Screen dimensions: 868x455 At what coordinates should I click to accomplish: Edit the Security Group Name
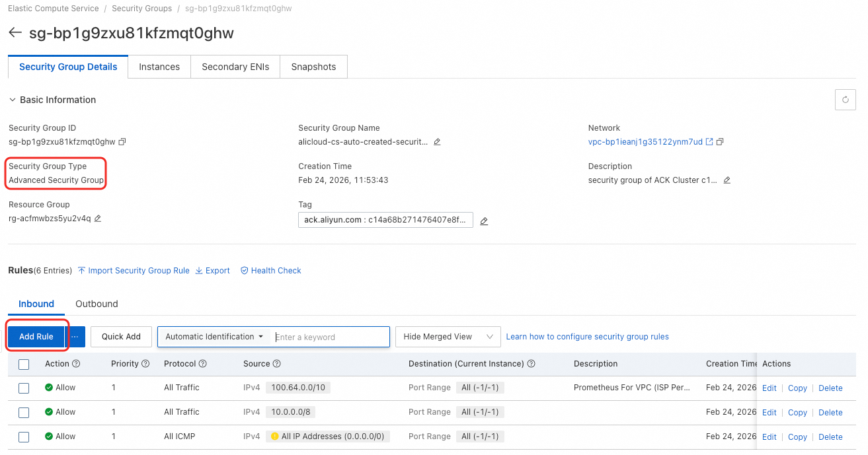tap(437, 142)
